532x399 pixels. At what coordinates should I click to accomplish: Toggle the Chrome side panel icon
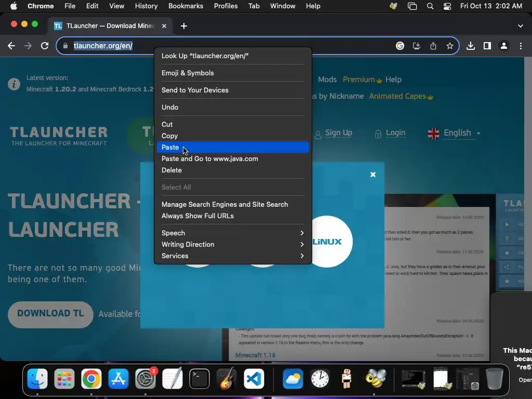tap(487, 46)
